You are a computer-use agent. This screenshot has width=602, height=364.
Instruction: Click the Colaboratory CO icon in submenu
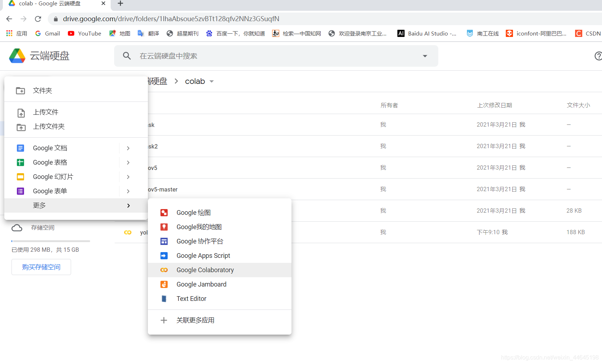(x=164, y=270)
